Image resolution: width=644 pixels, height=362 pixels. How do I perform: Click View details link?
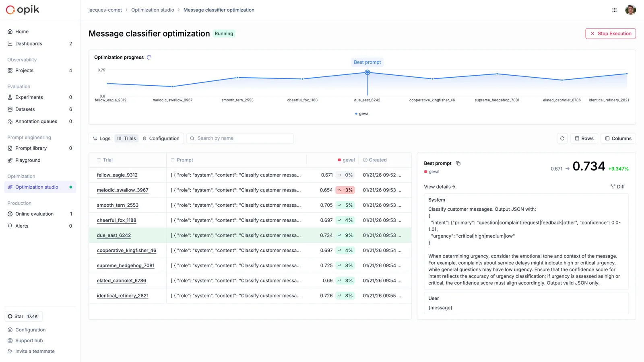(440, 187)
